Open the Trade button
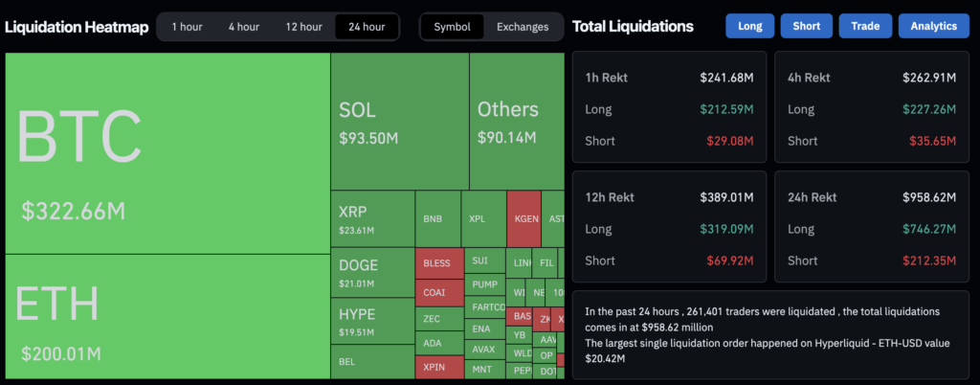980x385 pixels. pyautogui.click(x=865, y=26)
